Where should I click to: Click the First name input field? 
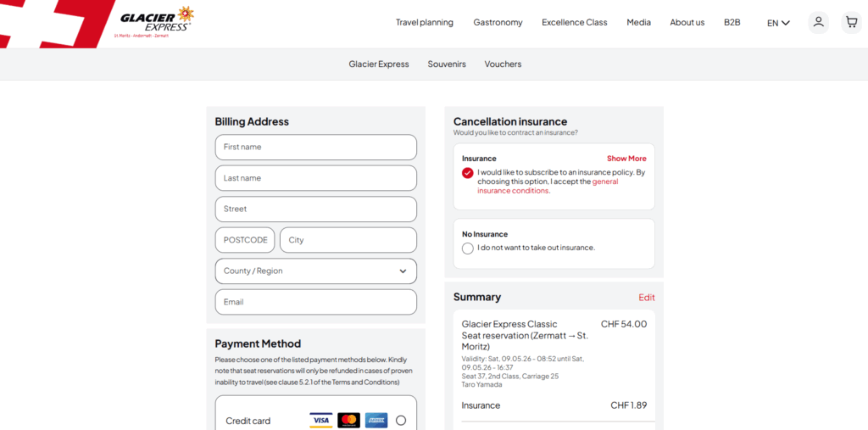point(315,148)
